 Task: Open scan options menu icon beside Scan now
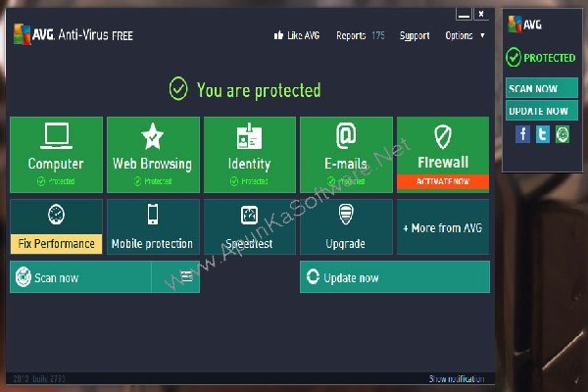(x=186, y=276)
